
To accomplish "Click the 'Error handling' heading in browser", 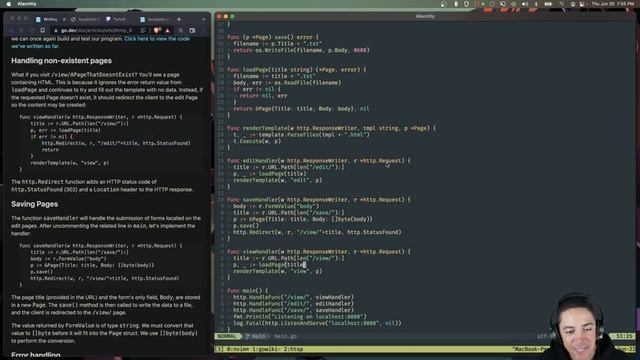I will point(36,355).
